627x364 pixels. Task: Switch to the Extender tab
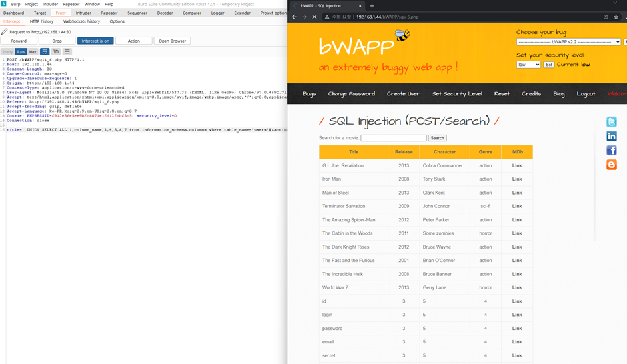[x=242, y=13]
